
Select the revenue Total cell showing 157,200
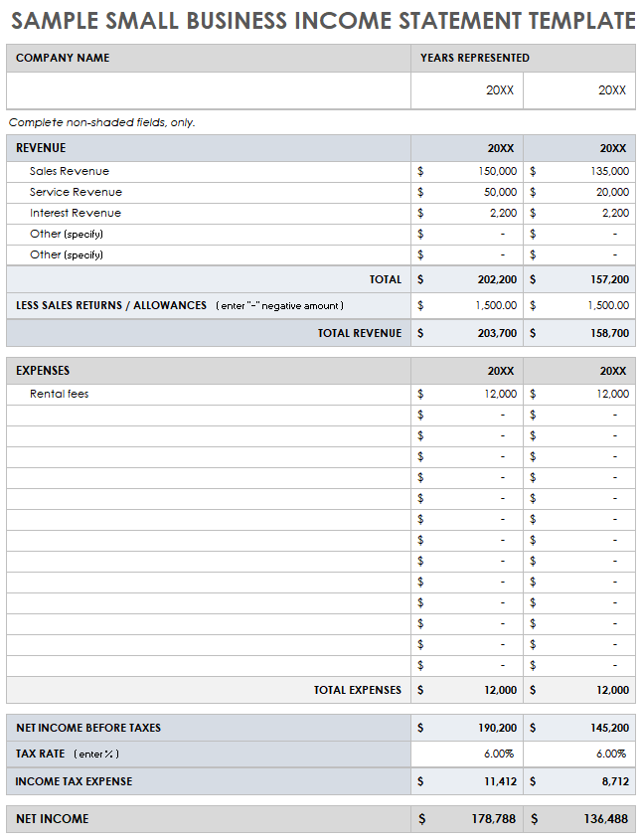point(609,280)
